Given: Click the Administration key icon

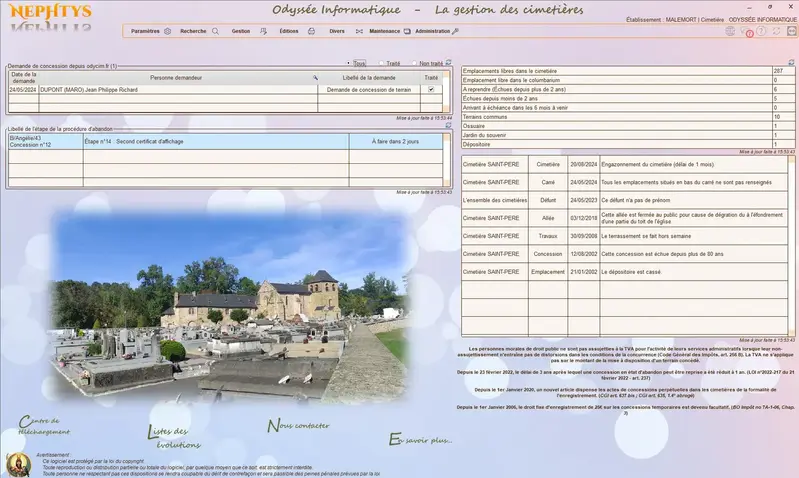Looking at the screenshot, I should tap(455, 31).
